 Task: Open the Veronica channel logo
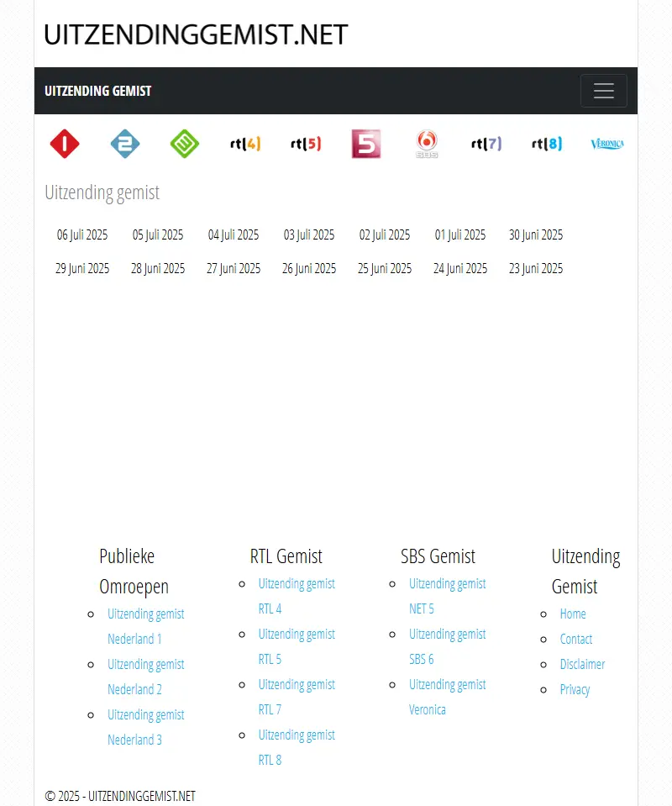pyautogui.click(x=607, y=144)
